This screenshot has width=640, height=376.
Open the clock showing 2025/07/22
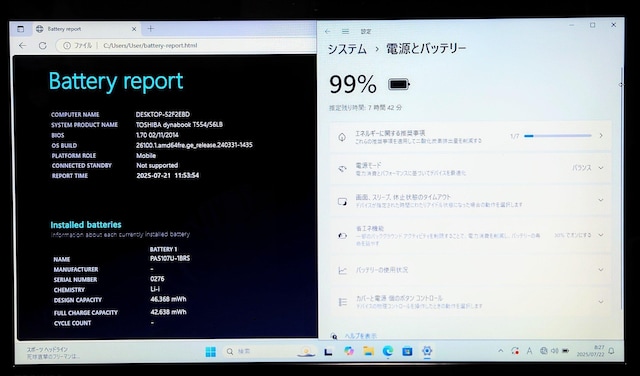(590, 351)
